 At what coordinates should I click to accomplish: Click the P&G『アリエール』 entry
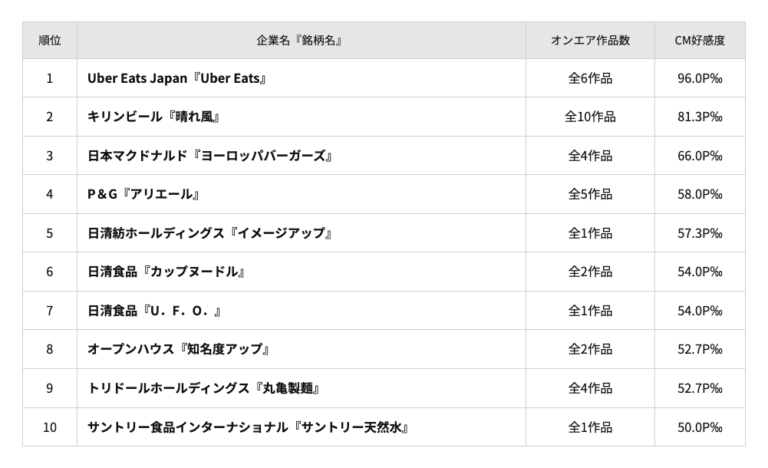(145, 194)
